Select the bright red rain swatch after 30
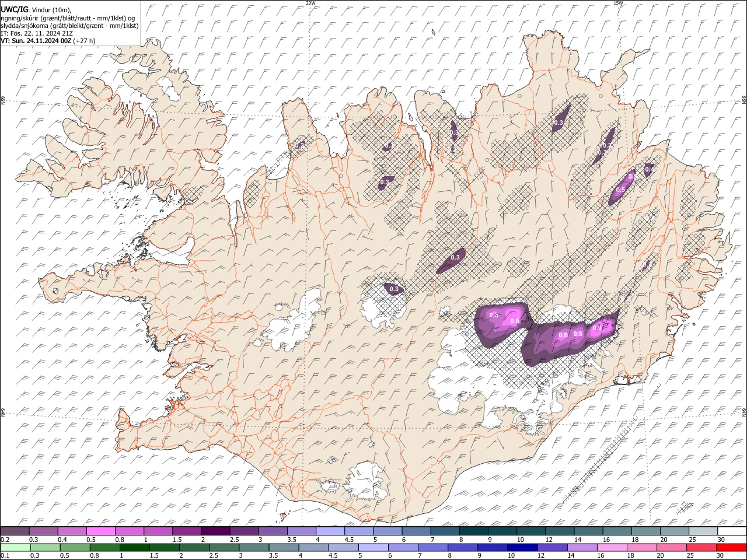 tap(732, 547)
